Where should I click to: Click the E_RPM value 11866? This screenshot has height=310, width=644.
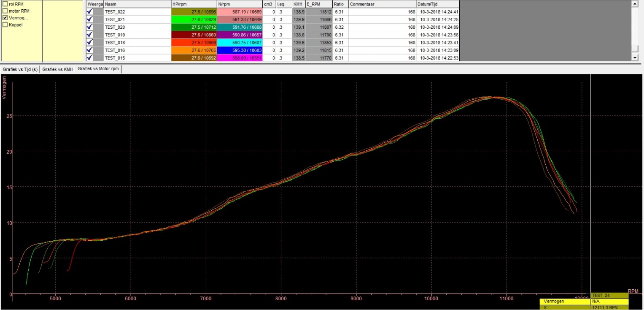point(319,19)
